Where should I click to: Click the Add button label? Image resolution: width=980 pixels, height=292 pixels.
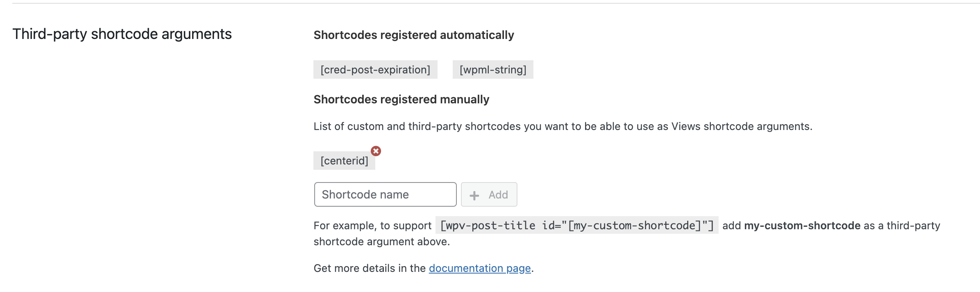tap(498, 195)
